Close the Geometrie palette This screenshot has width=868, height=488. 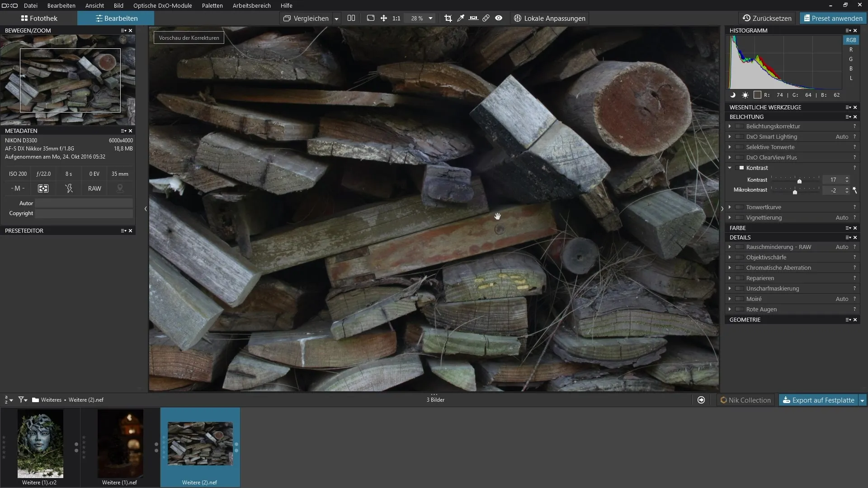855,320
